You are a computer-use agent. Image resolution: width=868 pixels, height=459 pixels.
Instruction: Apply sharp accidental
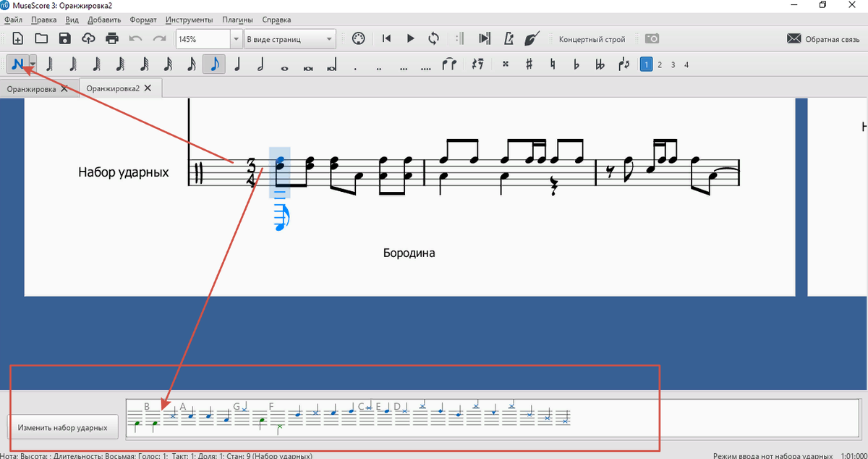point(529,64)
